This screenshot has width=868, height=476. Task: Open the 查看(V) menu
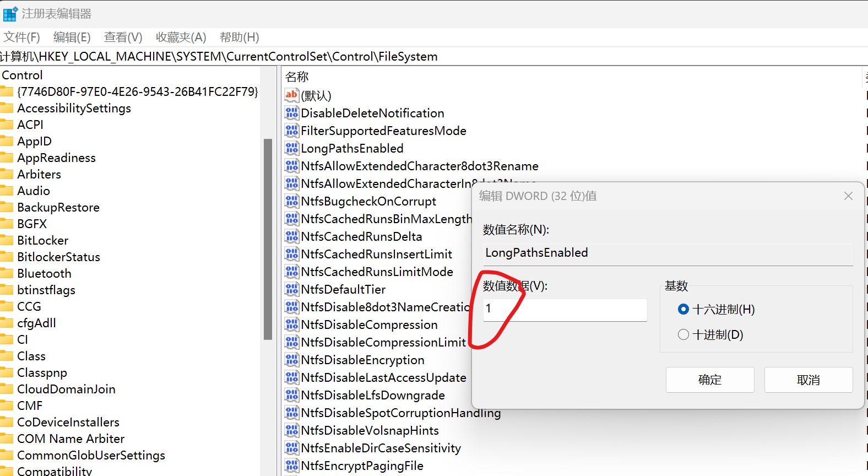tap(123, 37)
